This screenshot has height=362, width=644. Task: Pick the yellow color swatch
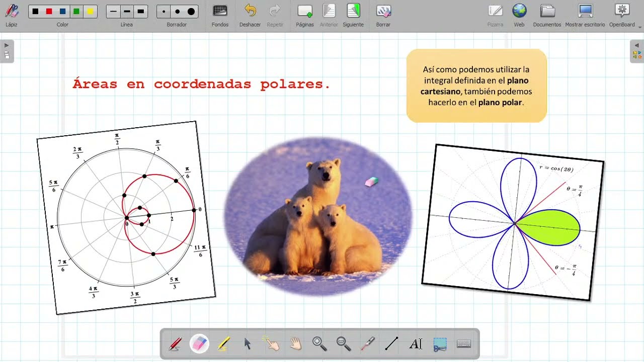coord(90,11)
